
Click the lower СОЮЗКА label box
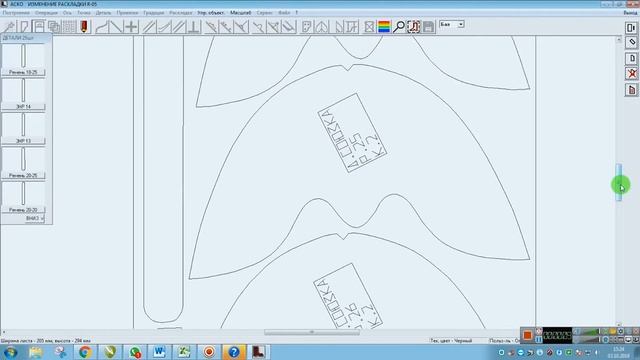point(348,296)
